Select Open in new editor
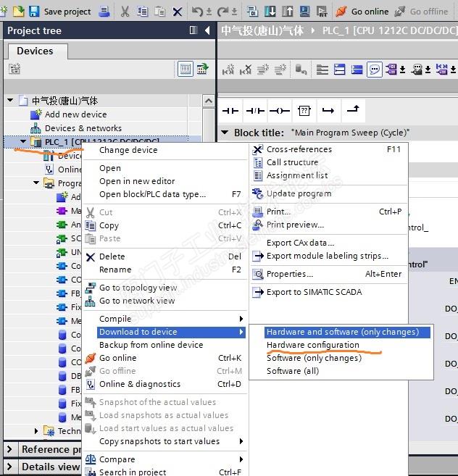The image size is (458, 476). pyautogui.click(x=137, y=181)
